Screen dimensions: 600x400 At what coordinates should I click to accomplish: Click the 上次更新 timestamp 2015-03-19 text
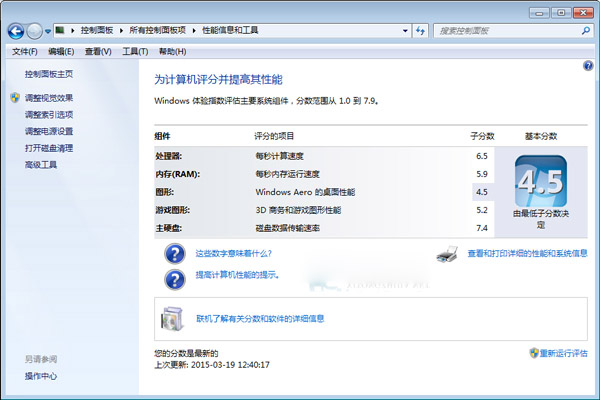[x=212, y=365]
